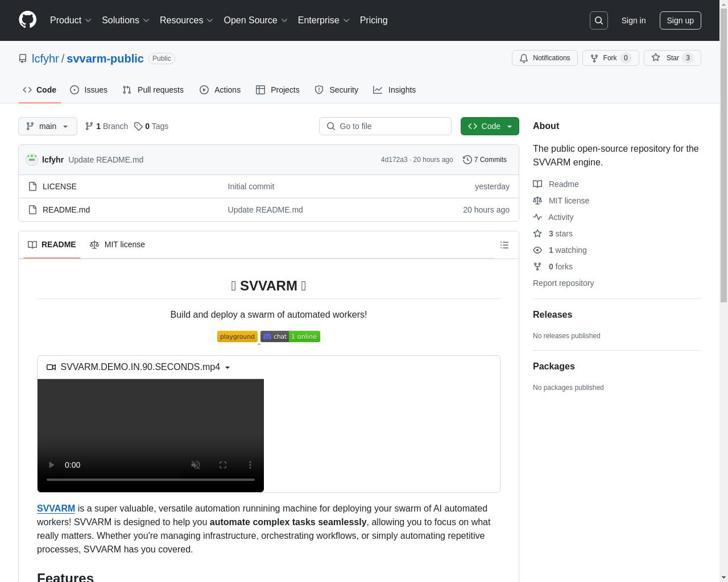Open Update README.md commit message in header

pyautogui.click(x=106, y=160)
